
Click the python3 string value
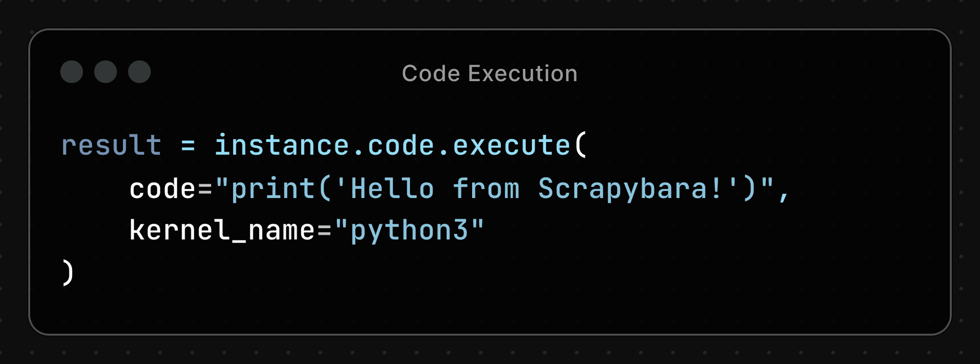(409, 231)
